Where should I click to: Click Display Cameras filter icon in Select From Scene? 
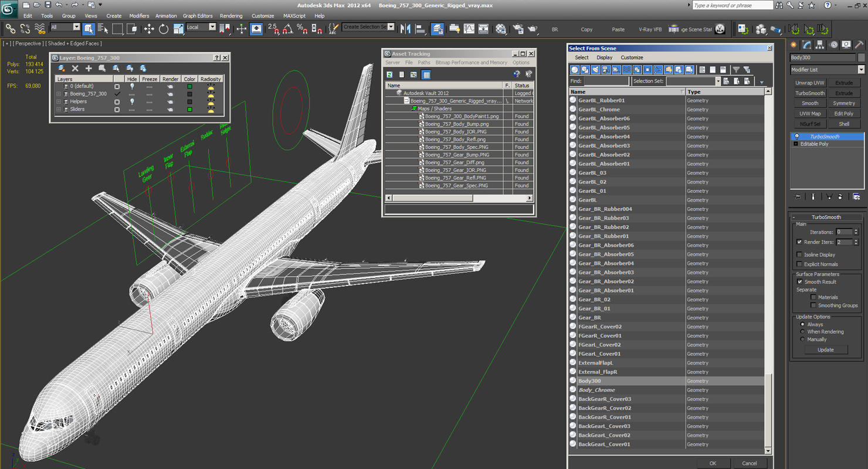pos(606,70)
